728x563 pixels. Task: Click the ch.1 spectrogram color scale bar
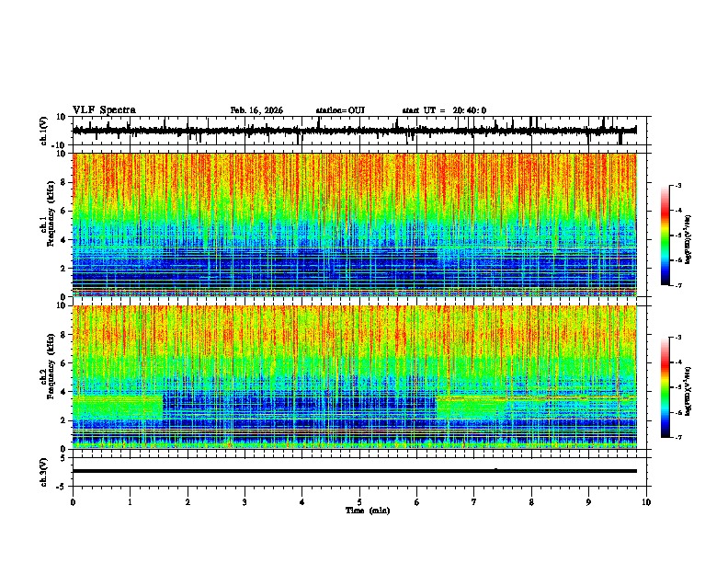pos(665,236)
